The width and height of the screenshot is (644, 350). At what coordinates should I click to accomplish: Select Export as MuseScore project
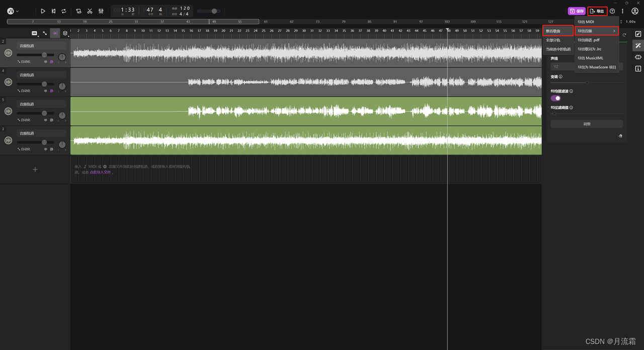[597, 67]
